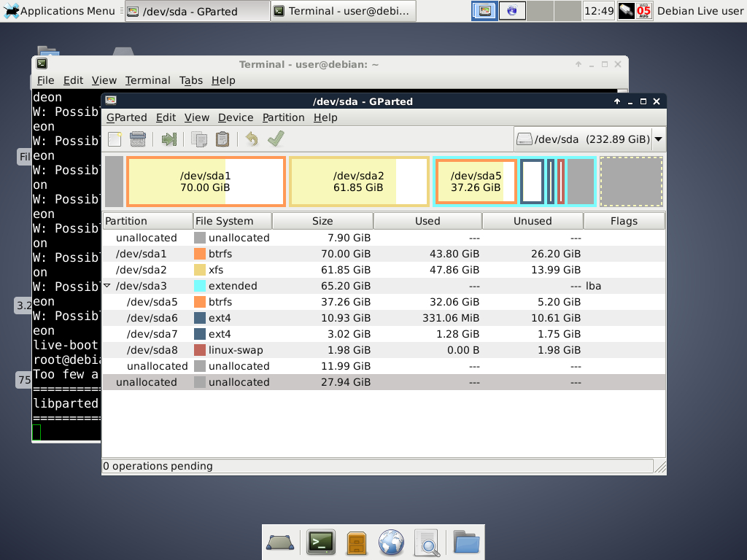Viewport: 747px width, 560px height.
Task: Select the /dev/sda6 row
Action: click(x=384, y=318)
